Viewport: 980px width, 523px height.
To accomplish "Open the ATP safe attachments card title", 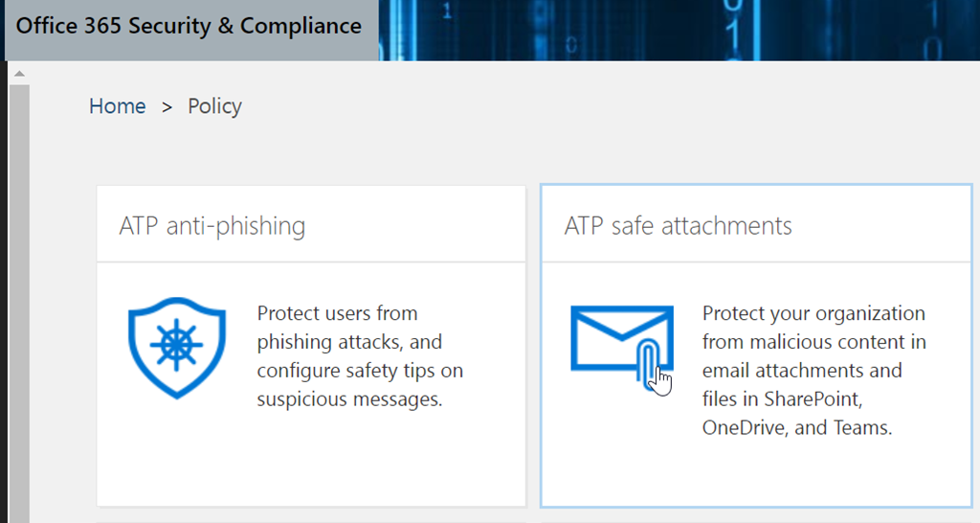I will coord(678,226).
